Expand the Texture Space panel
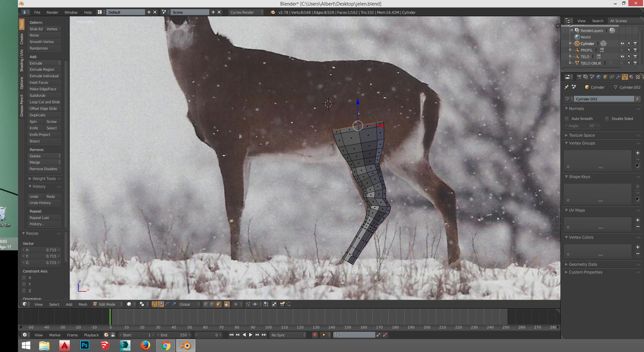Viewport: 644px width, 352px height. point(582,135)
